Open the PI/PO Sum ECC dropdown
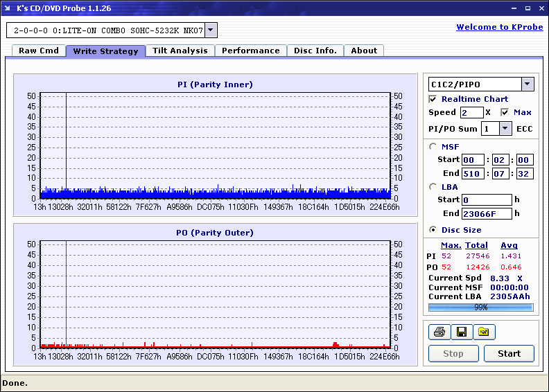549x392 pixels. (x=505, y=129)
